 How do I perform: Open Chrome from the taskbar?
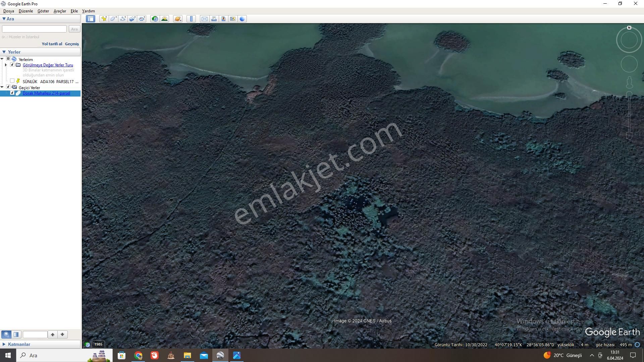coord(138,355)
